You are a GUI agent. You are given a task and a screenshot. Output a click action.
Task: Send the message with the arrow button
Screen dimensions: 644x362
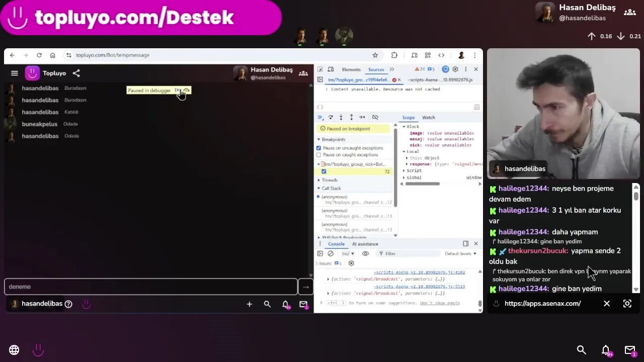pyautogui.click(x=305, y=287)
